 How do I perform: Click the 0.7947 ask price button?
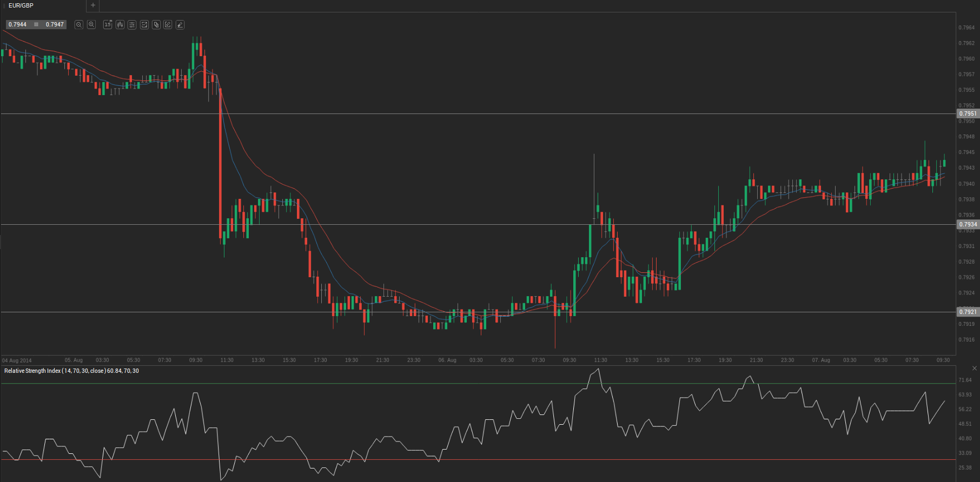point(55,25)
